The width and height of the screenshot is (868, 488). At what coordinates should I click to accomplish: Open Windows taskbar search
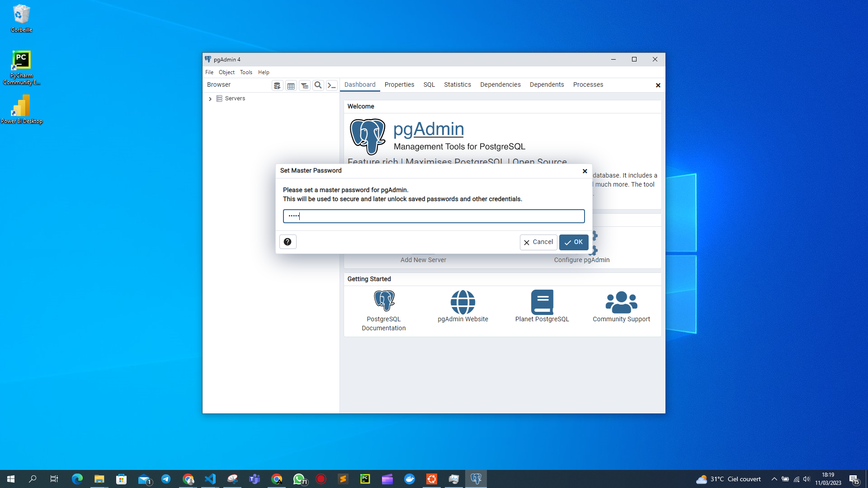coord(33,479)
